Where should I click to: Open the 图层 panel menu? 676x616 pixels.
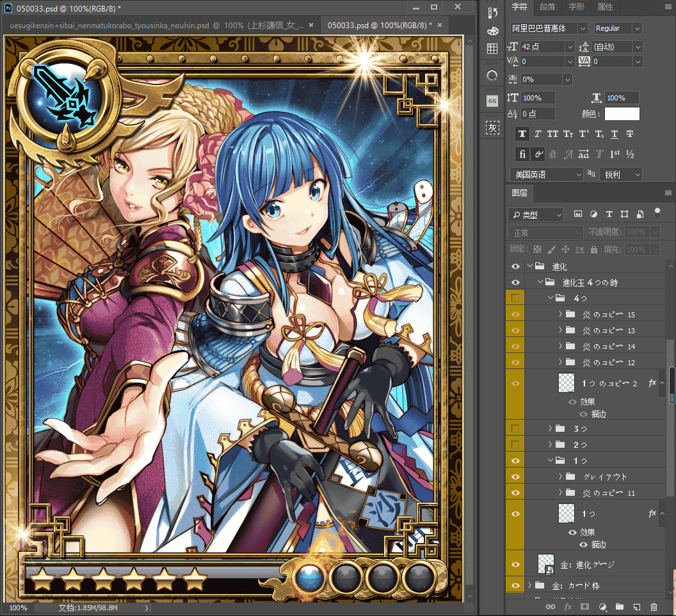click(x=668, y=193)
